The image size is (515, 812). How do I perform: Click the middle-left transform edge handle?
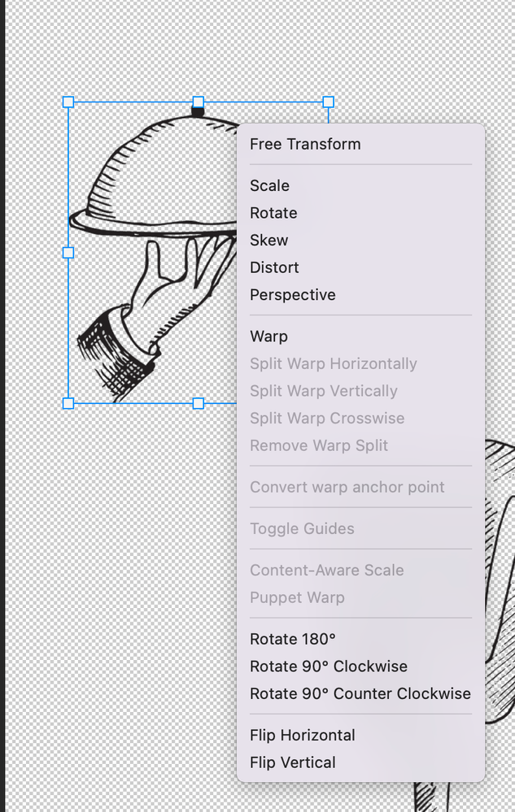point(68,253)
